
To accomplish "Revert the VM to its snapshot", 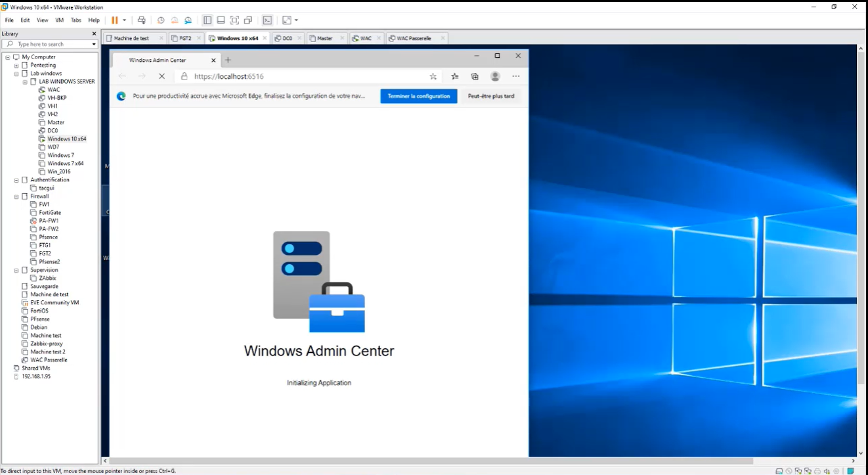I will click(x=174, y=20).
